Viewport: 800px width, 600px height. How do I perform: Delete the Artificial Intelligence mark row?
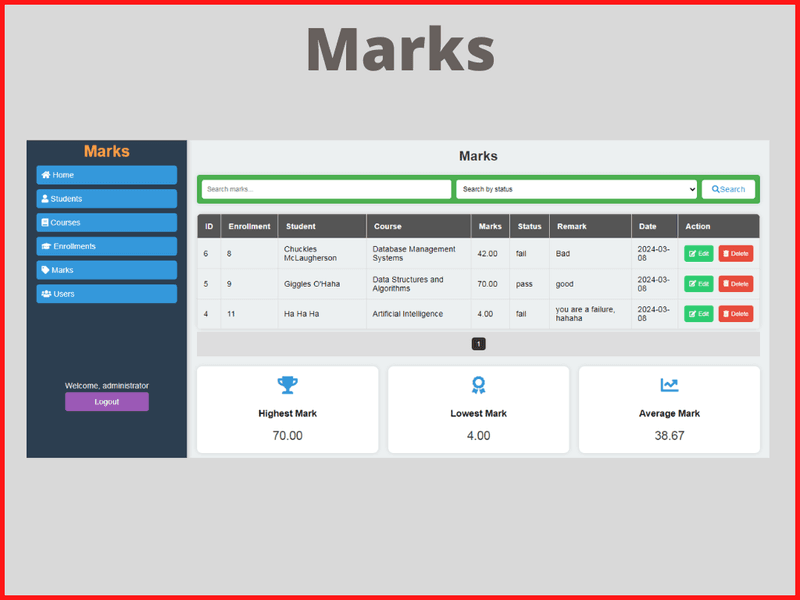click(x=735, y=314)
